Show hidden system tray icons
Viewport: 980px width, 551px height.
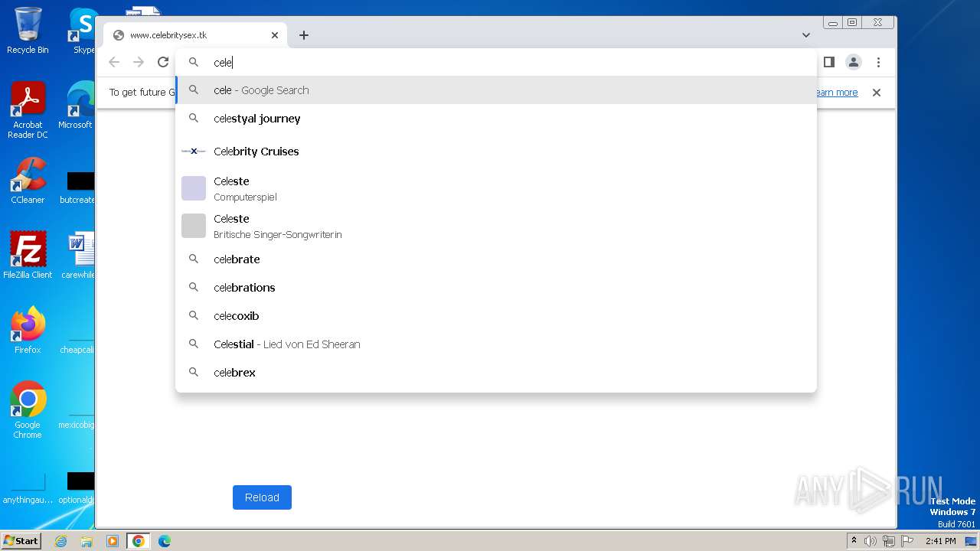click(x=854, y=541)
